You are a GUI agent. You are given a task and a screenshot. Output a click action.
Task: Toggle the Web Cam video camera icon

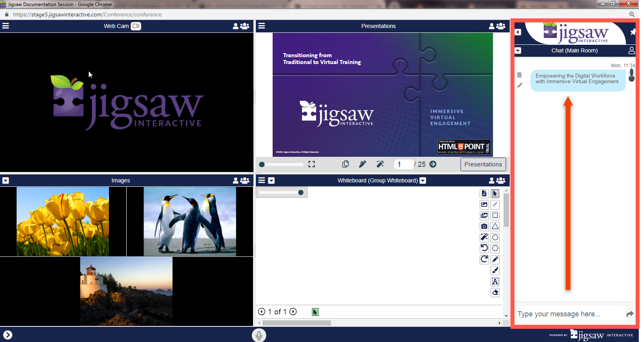[x=136, y=26]
